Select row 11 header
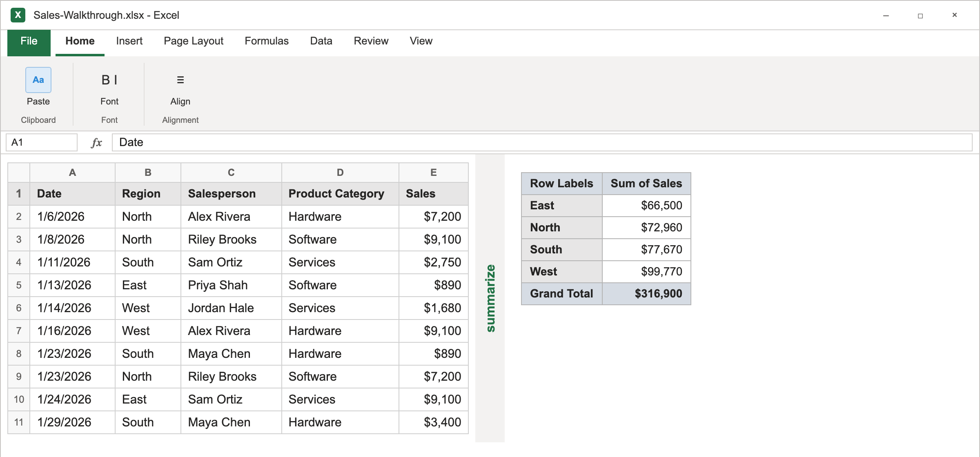 tap(19, 422)
